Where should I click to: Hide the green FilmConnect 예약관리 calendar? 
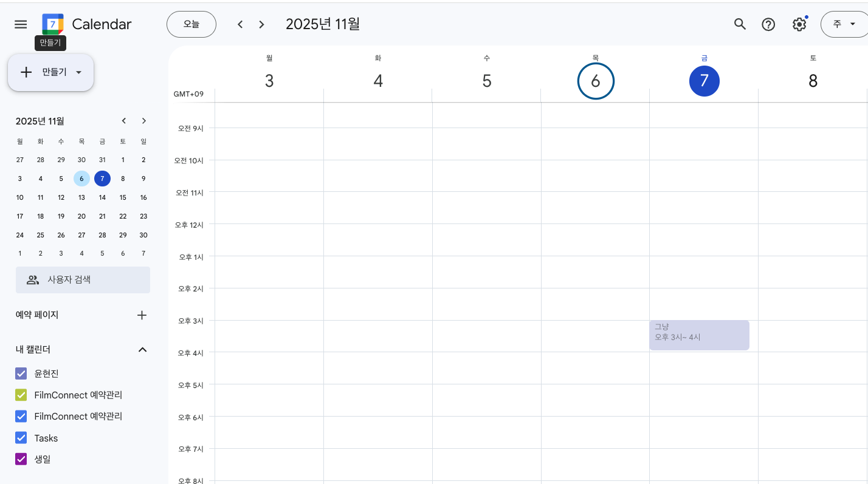[x=21, y=395]
